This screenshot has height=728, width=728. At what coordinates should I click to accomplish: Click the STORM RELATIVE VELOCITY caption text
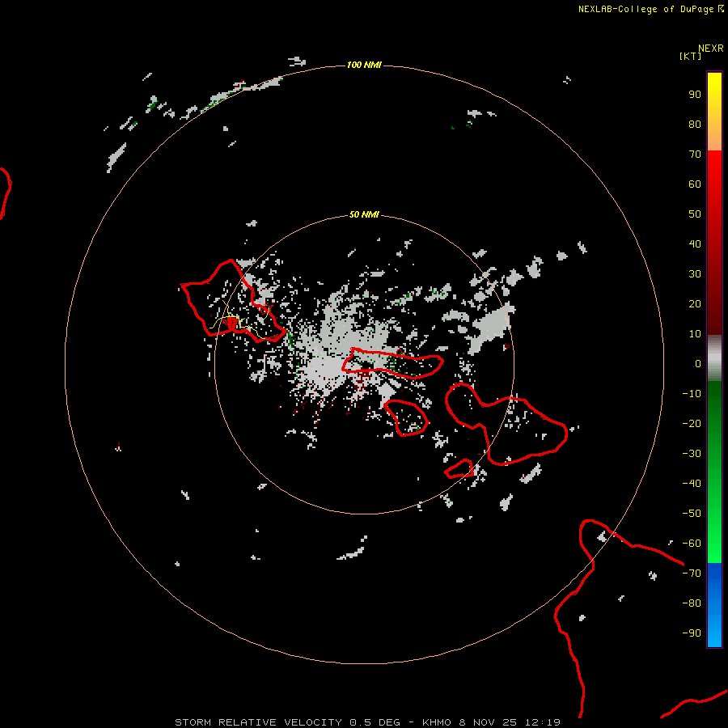[x=259, y=722]
